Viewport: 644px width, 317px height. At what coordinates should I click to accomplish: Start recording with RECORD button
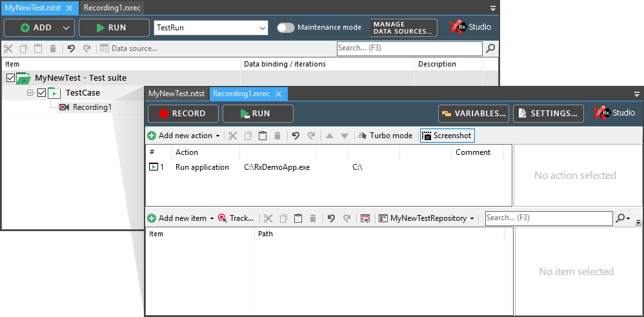[183, 114]
